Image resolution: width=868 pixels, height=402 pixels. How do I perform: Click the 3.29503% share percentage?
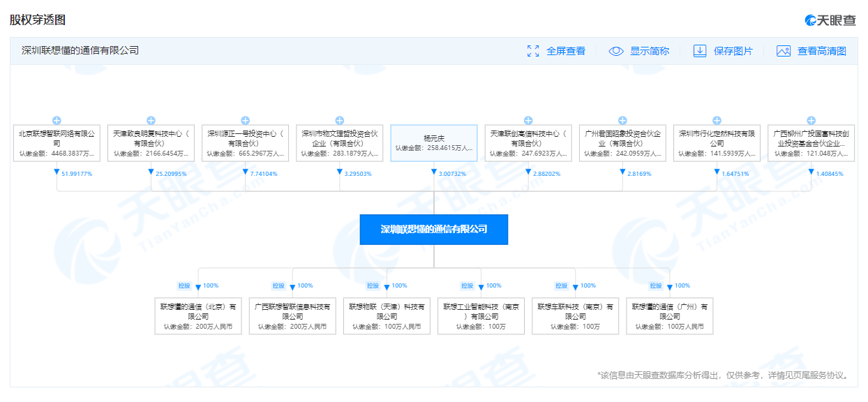coord(358,174)
